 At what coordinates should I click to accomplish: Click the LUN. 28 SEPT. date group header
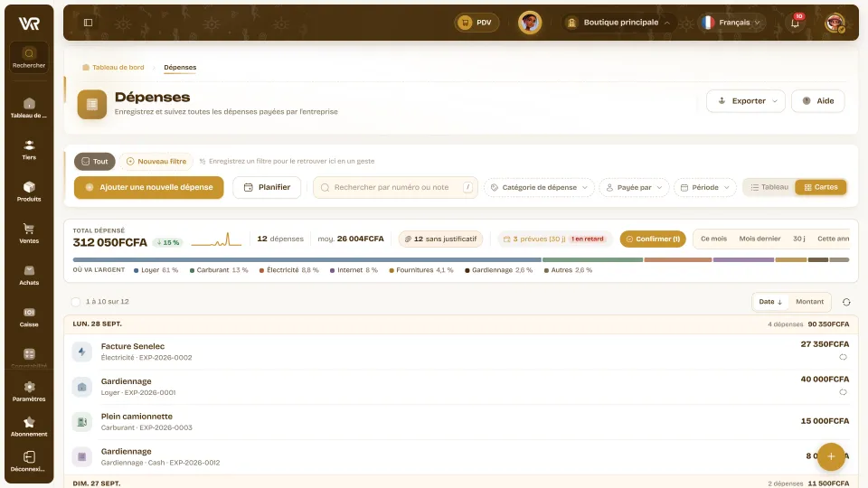click(460, 324)
